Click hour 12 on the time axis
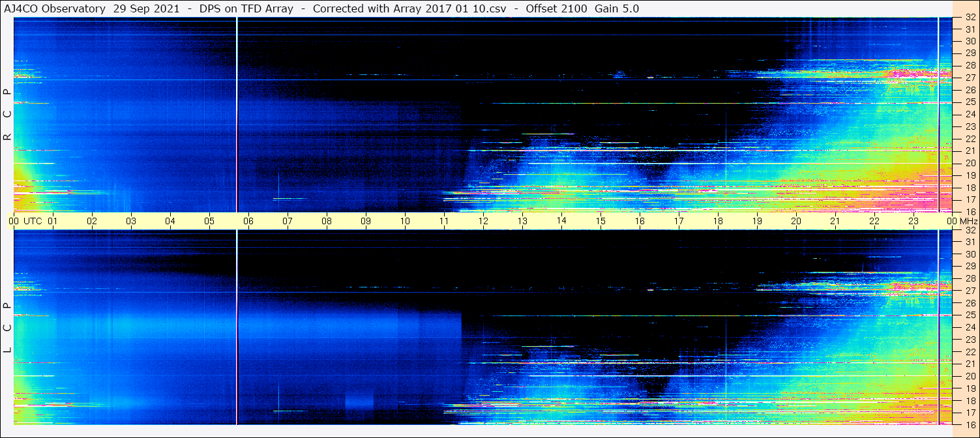Image resolution: width=980 pixels, height=438 pixels. click(483, 221)
